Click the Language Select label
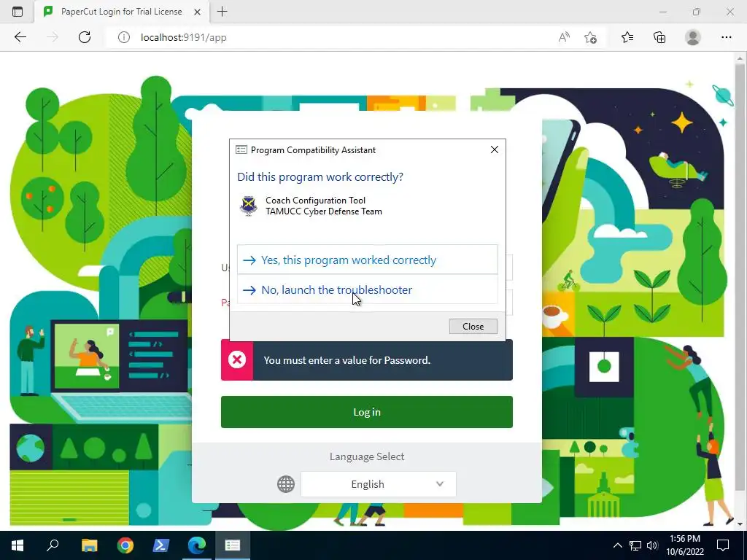 [367, 456]
